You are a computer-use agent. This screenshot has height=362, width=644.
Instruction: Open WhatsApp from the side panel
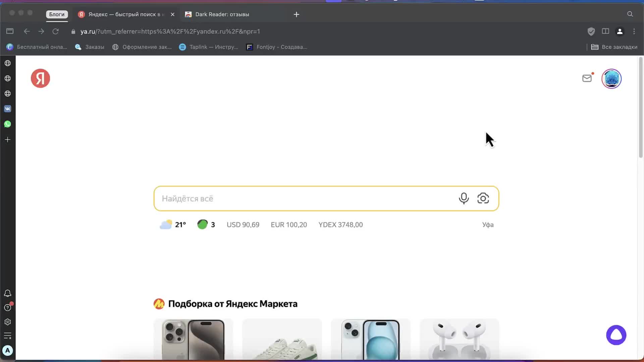click(7, 124)
